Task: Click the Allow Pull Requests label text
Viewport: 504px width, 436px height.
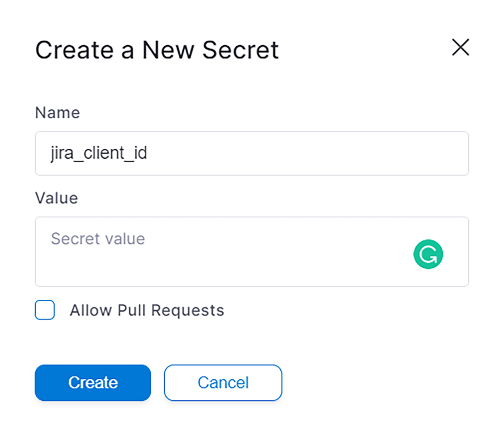Action: 147,310
